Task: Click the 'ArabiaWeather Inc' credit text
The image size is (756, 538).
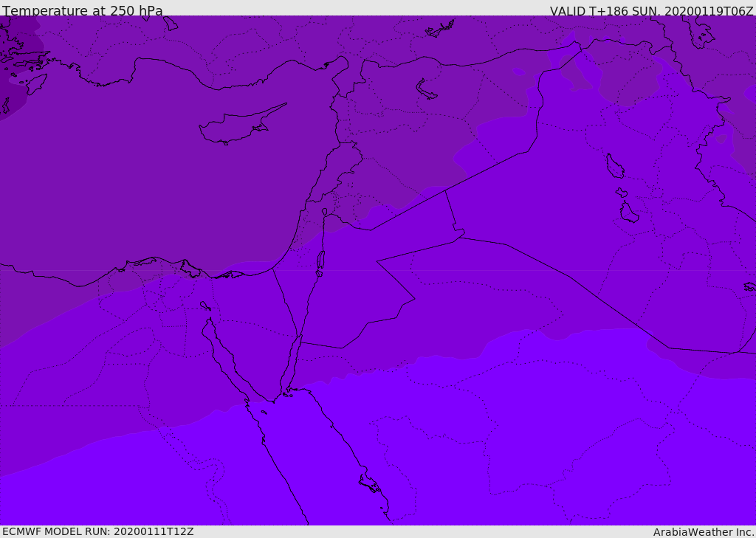Action: coord(703,532)
